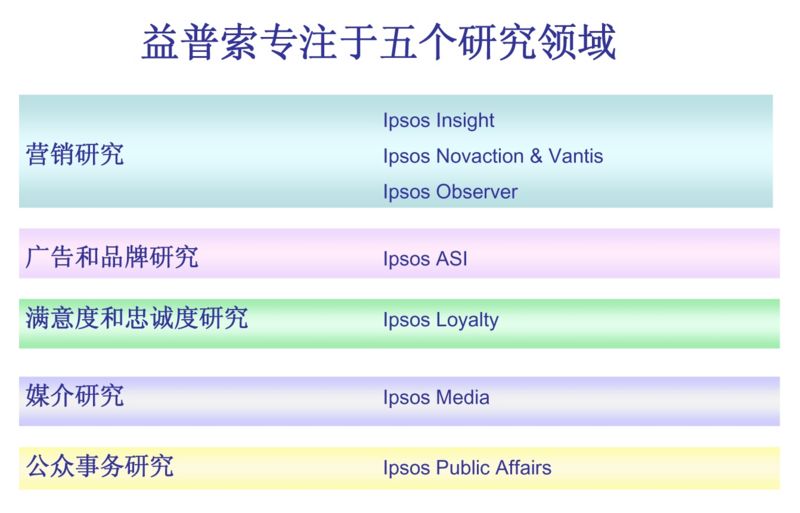Click the 广告和品牌研究 label
The height and width of the screenshot is (513, 800).
(112, 257)
